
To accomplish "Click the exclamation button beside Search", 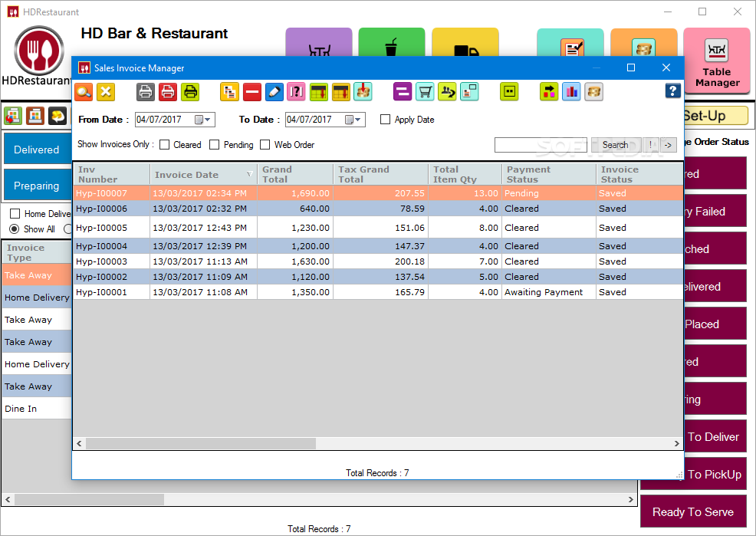I will pos(650,145).
